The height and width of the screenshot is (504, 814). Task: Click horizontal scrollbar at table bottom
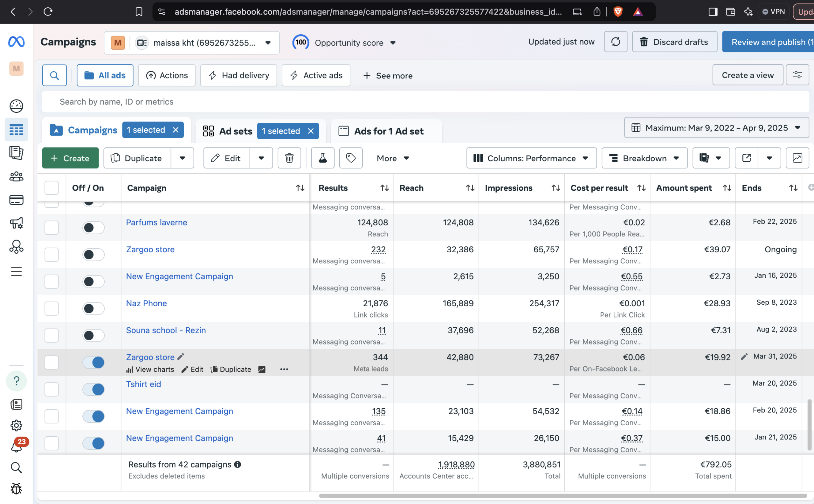click(x=563, y=496)
